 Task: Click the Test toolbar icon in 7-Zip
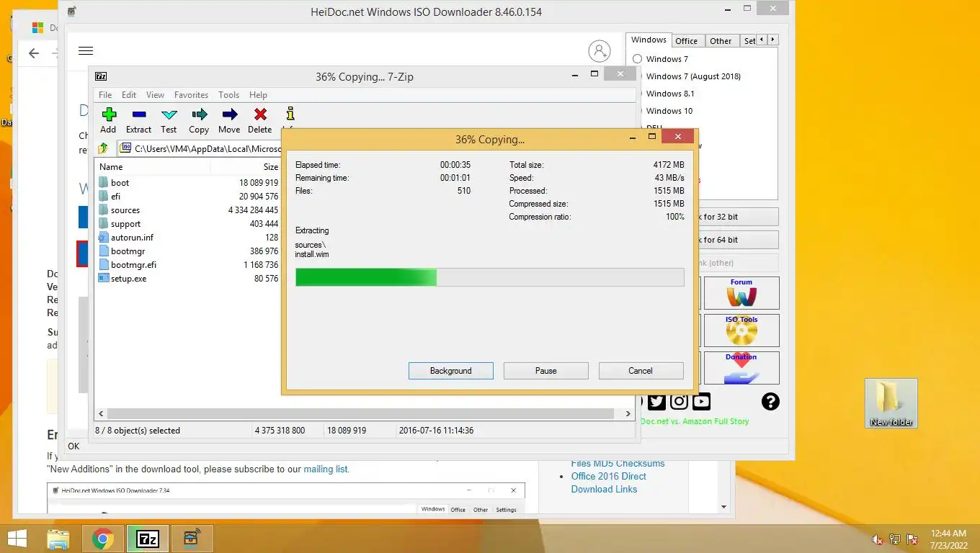click(x=169, y=114)
